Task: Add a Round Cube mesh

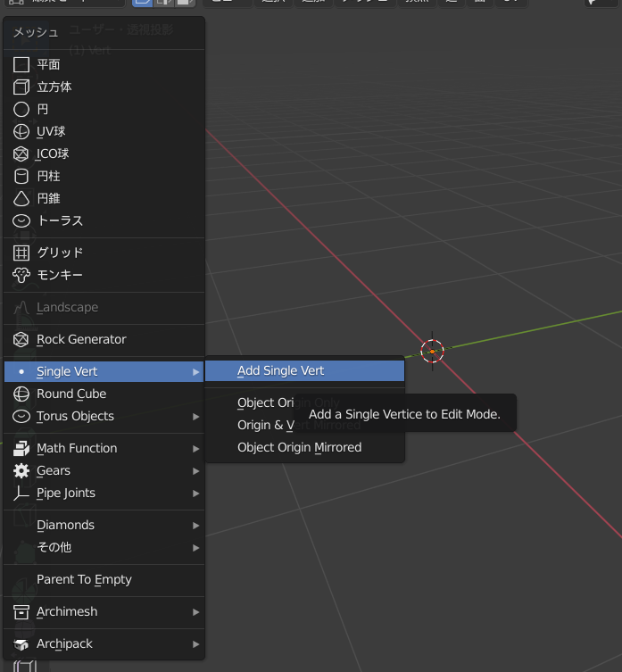Action: [104, 394]
